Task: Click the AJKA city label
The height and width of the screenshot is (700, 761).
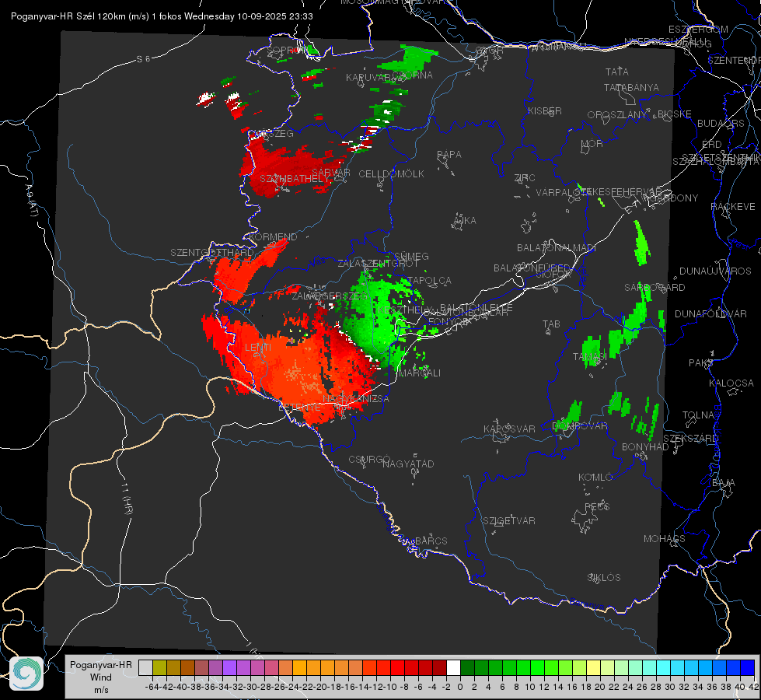Action: 465,221
